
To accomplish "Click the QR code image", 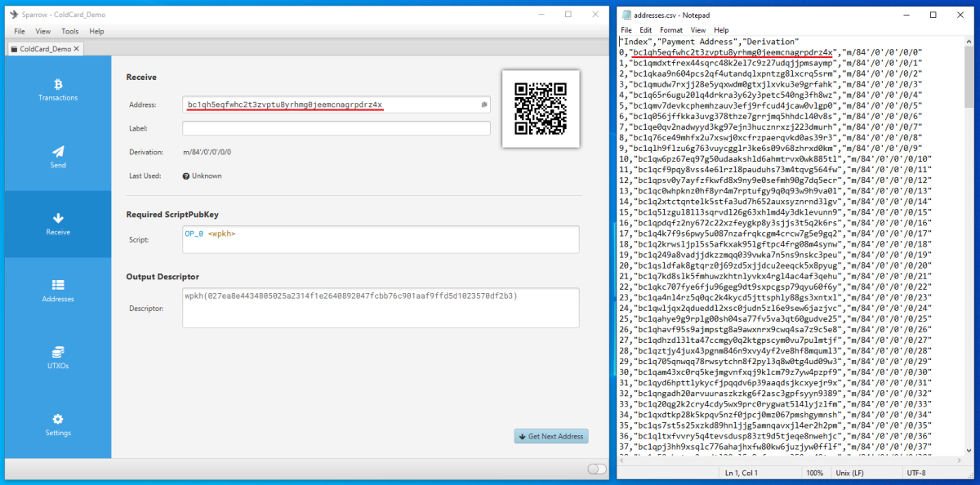I will (541, 109).
